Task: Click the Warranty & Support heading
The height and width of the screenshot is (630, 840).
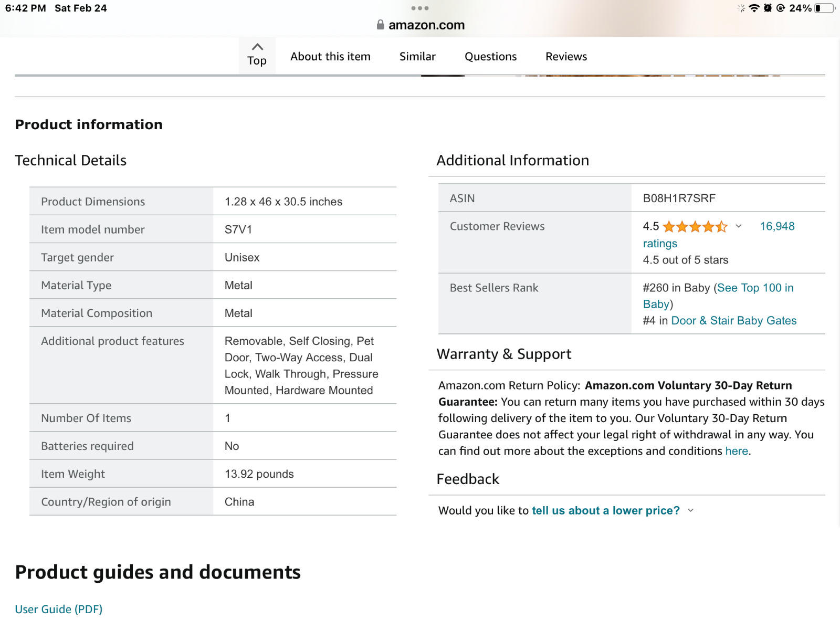Action: [x=504, y=354]
